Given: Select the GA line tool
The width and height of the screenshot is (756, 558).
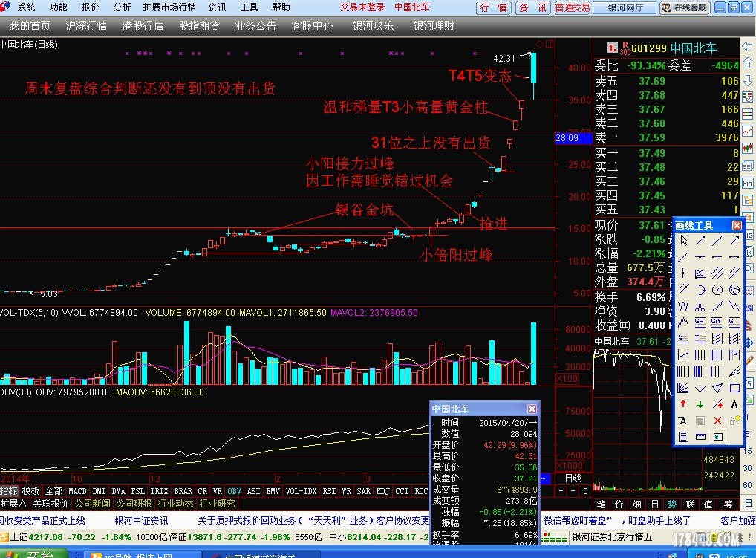Looking at the screenshot, I should (717, 322).
